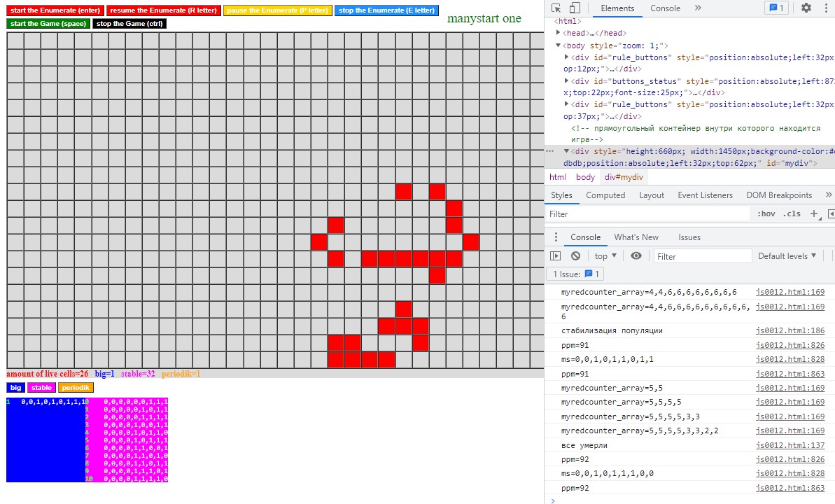The width and height of the screenshot is (835, 504).
Task: Collapse the mydiv element node
Action: [x=567, y=151]
